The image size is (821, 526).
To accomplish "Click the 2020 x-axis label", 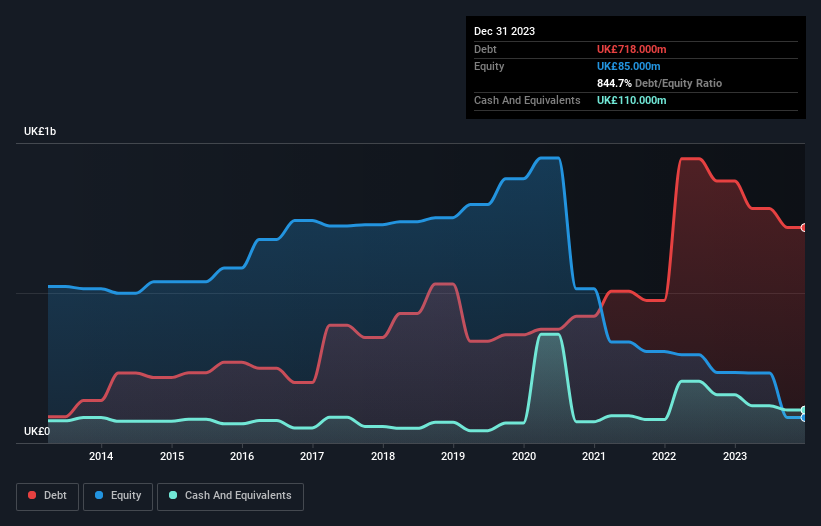I will point(524,456).
